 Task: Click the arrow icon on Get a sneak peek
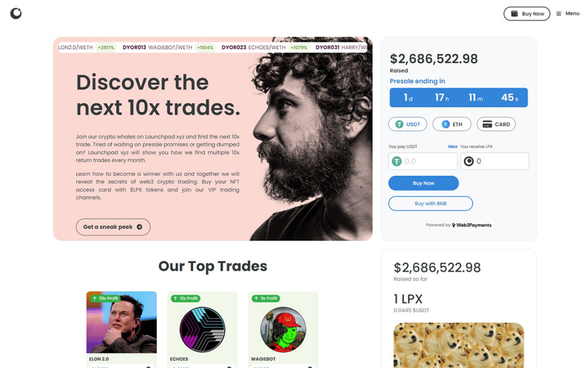139,227
